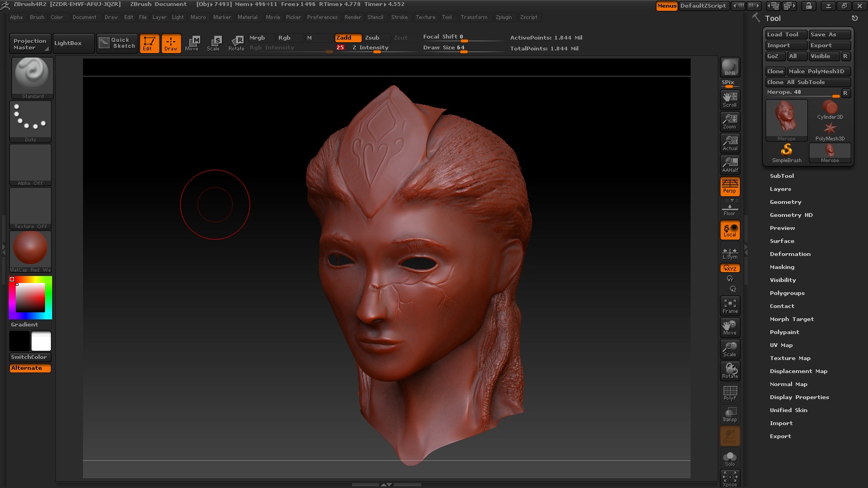Expand the SubTool palette section
Screen dimensions: 868x488
pos(782,176)
